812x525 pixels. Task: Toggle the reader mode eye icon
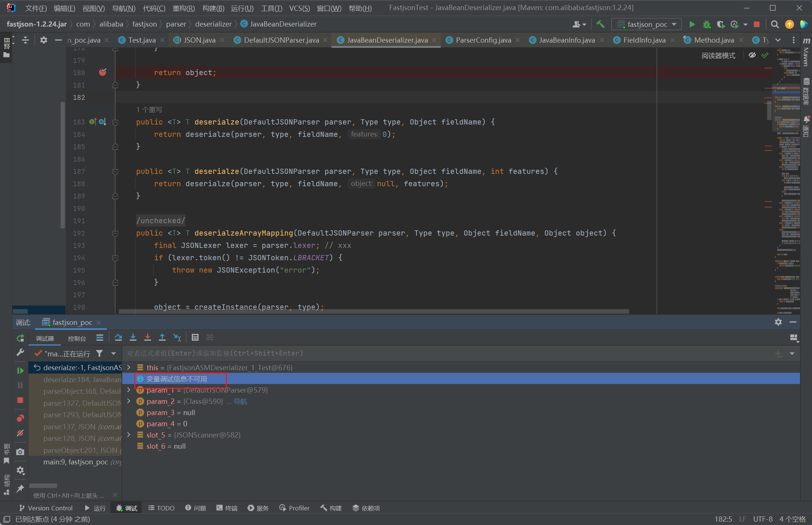(752, 55)
